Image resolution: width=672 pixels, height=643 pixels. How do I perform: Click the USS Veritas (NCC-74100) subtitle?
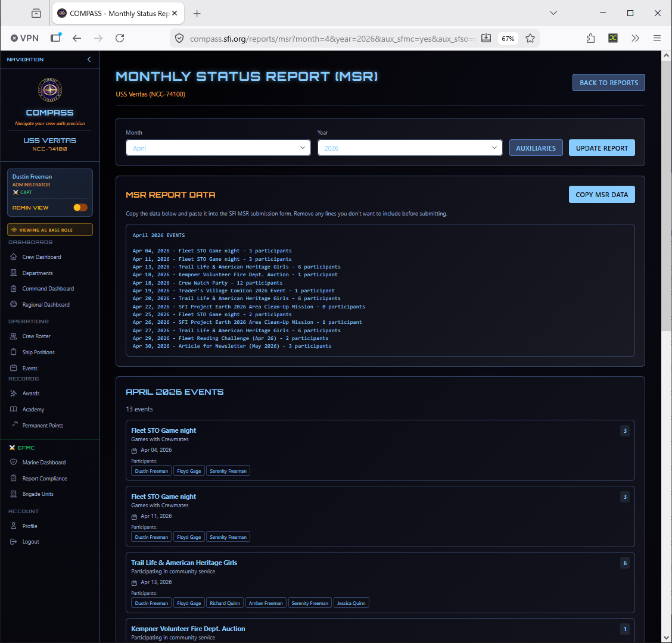click(x=151, y=94)
